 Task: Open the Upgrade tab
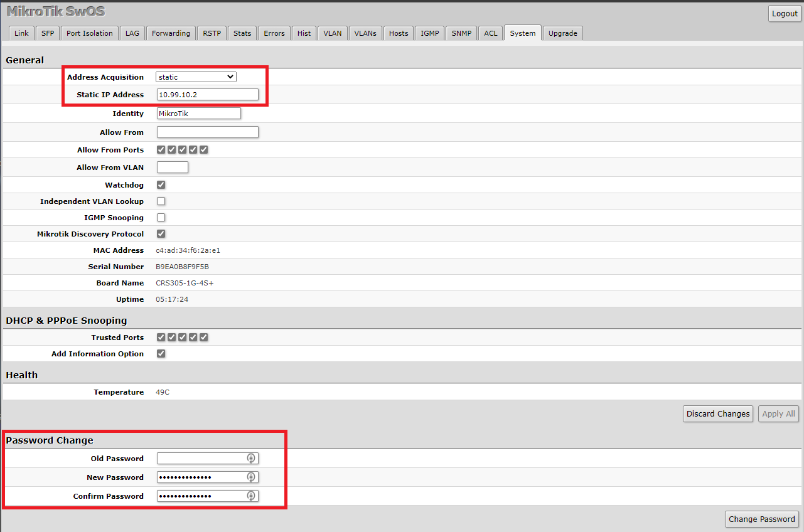(563, 33)
